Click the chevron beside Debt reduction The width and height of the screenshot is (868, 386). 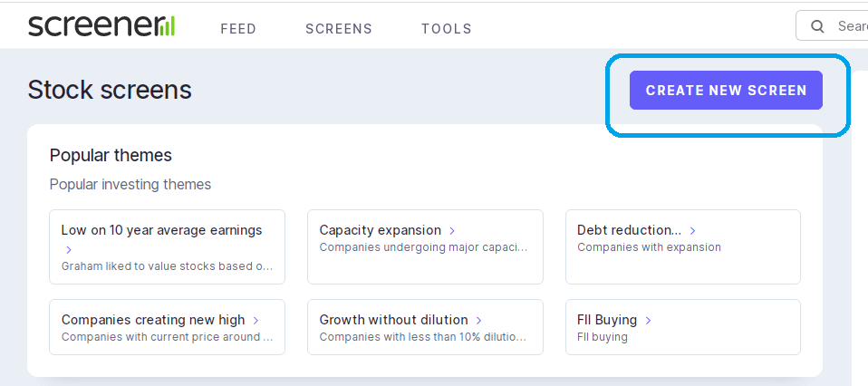(x=692, y=230)
